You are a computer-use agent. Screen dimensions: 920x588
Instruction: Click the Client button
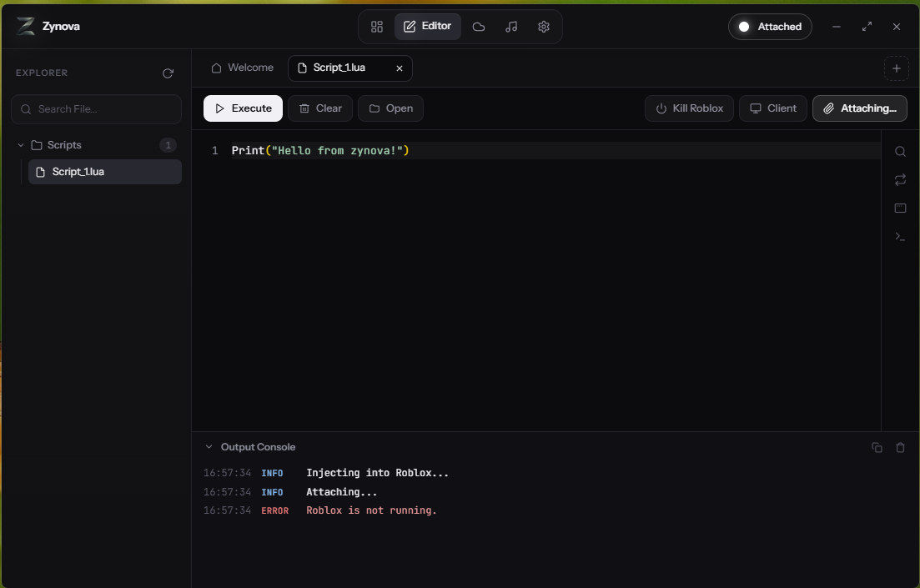[773, 108]
